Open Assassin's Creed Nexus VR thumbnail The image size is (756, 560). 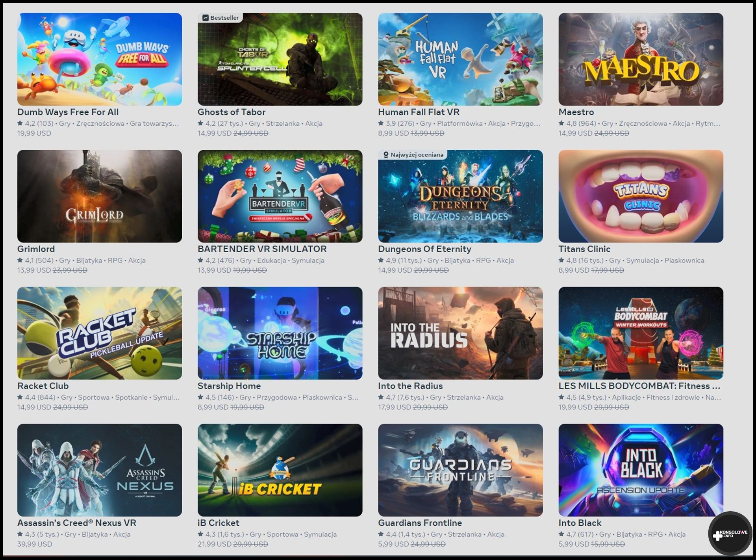100,470
